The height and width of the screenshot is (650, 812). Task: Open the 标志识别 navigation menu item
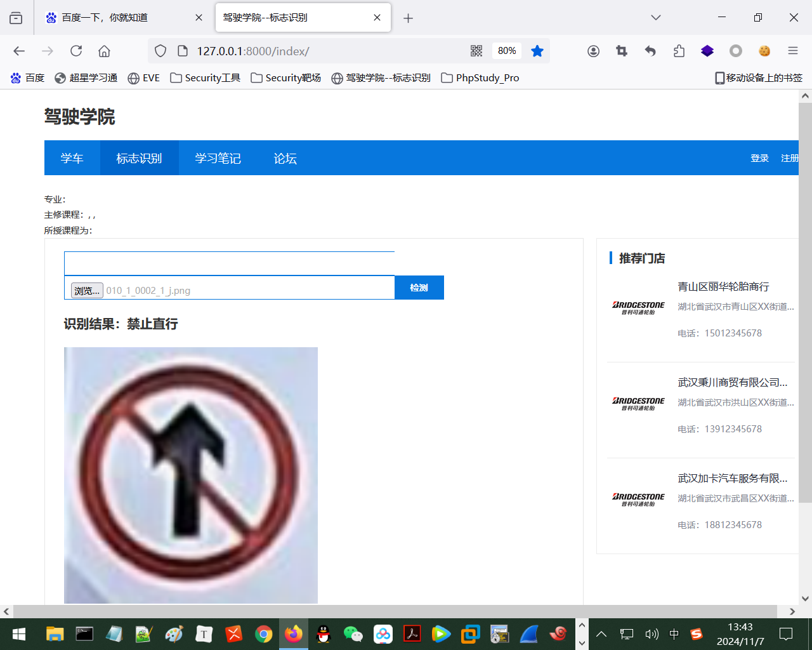[x=139, y=158]
